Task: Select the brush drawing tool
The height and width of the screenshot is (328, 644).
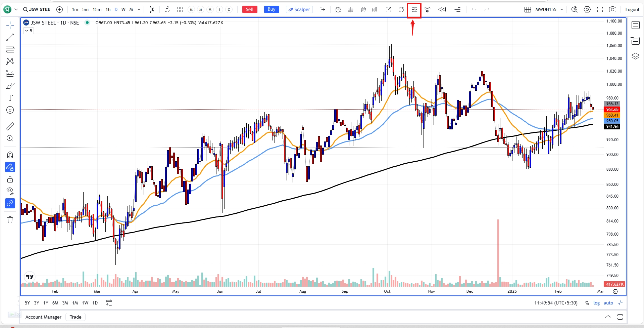Action: [x=10, y=86]
